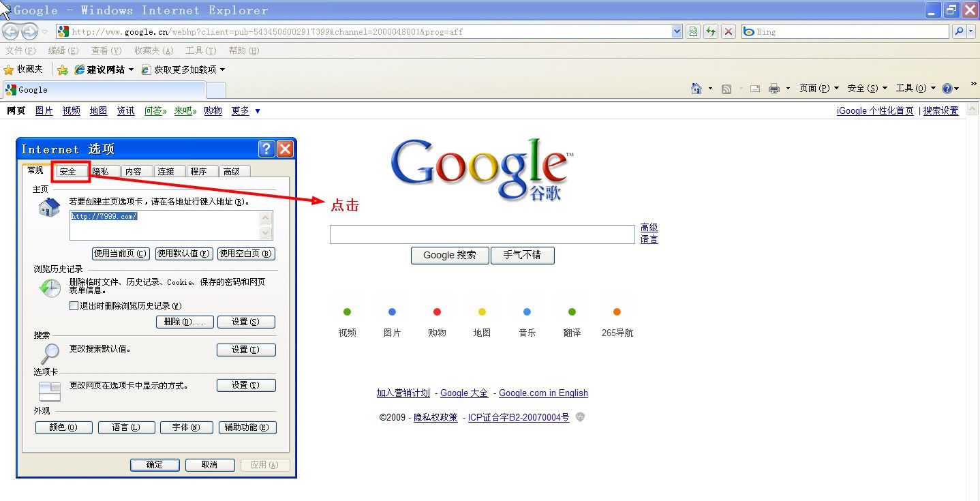Expand the address bar URL history dropdown
980x501 pixels.
677,31
